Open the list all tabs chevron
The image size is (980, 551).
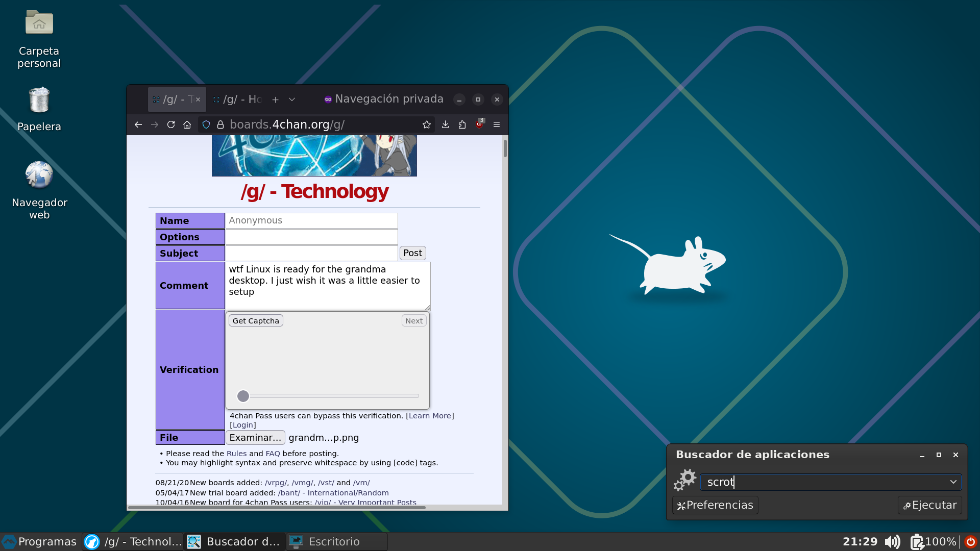[292, 99]
